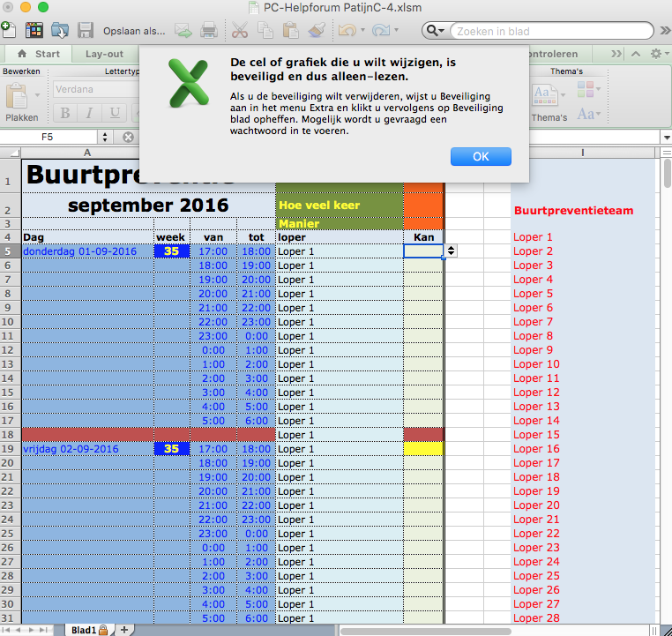Image resolution: width=672 pixels, height=636 pixels.
Task: Click Loper 10 in the team list
Action: tap(536, 363)
